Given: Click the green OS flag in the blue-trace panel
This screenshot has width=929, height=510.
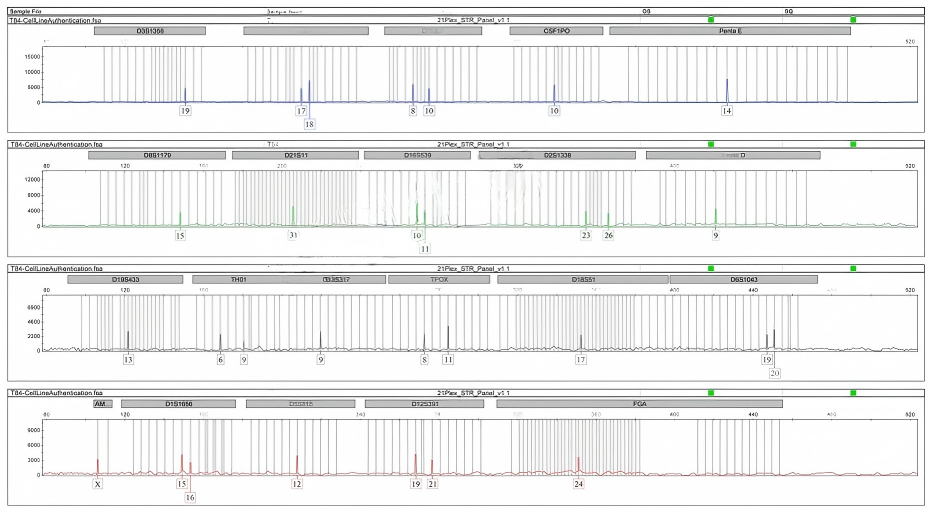Looking at the screenshot, I should 711,19.
